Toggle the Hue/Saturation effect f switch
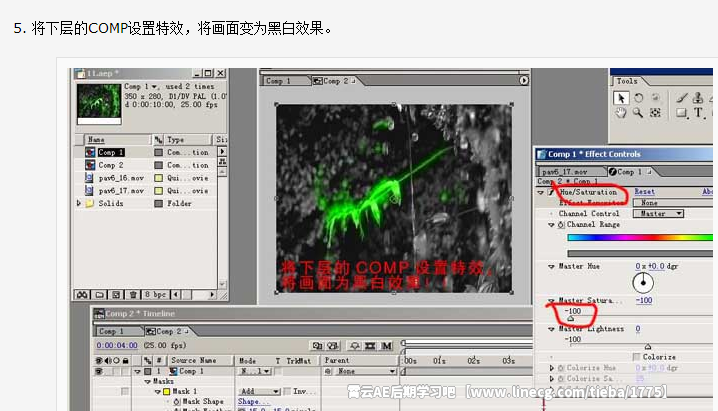Viewport: 718px width, 411px height. 551,192
